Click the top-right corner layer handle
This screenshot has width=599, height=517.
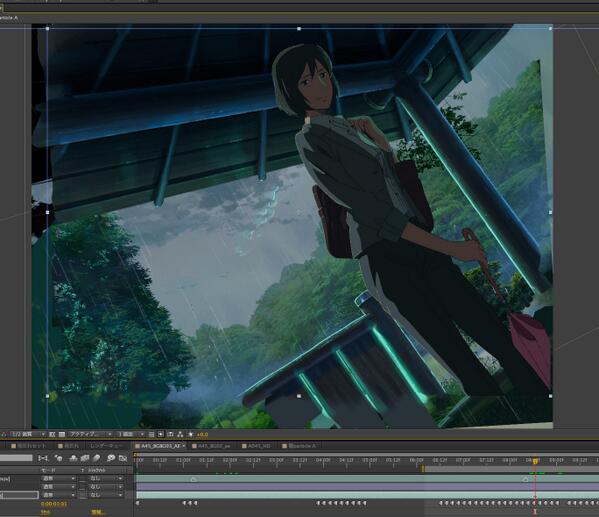coord(550,29)
